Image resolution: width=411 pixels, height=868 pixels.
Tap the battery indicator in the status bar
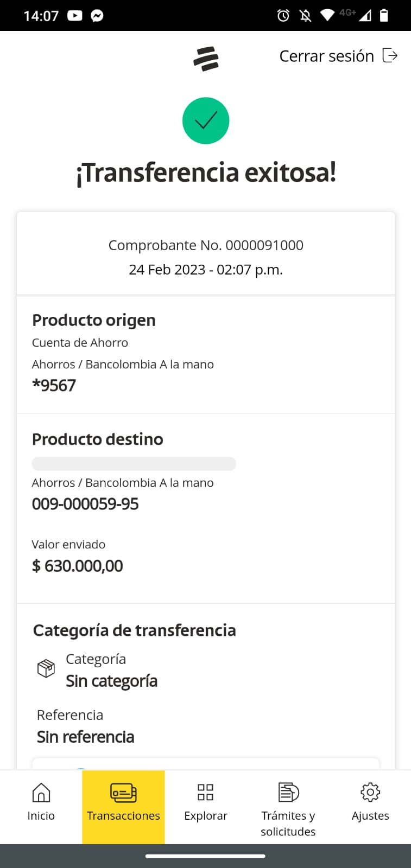click(384, 15)
